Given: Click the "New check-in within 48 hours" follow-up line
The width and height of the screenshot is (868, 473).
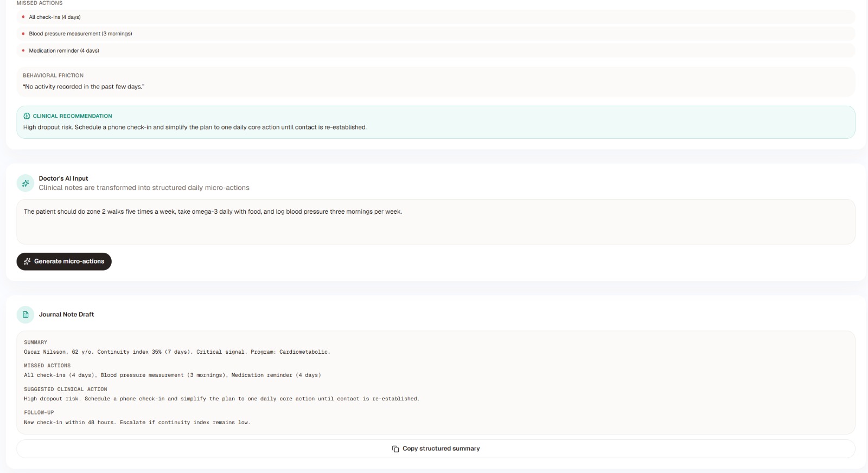Looking at the screenshot, I should point(137,423).
